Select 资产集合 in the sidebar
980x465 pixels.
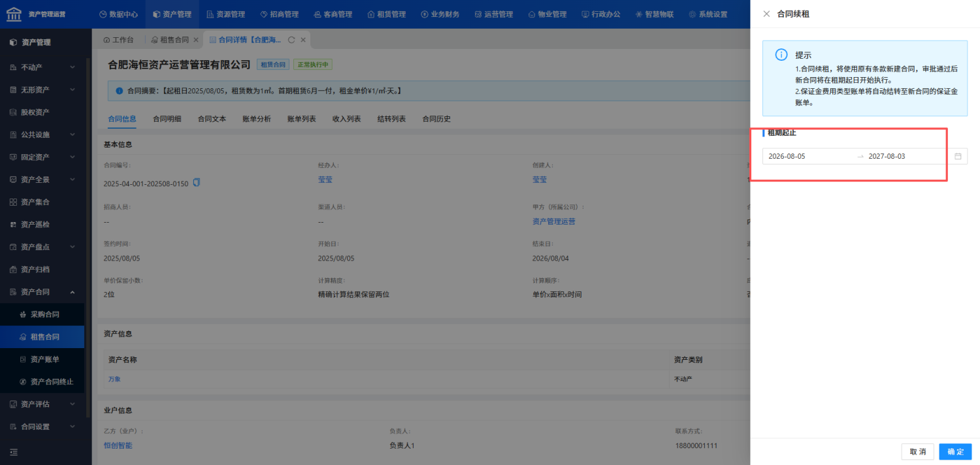(42, 202)
